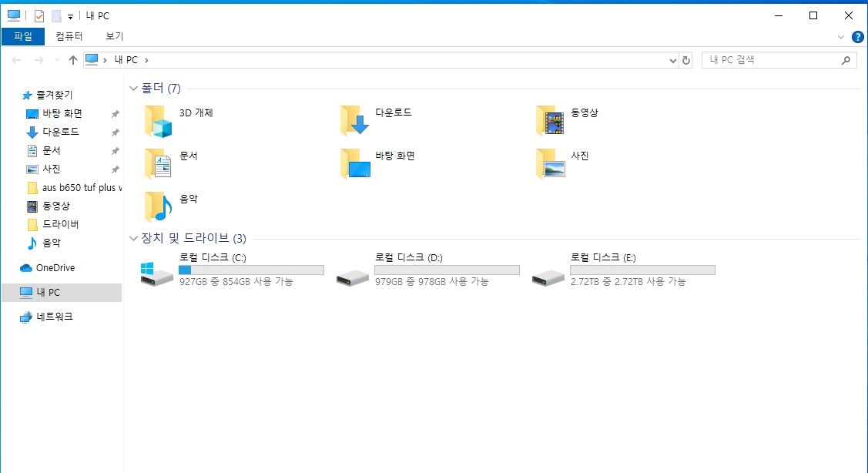Open the 파일 menu
This screenshot has height=473, width=868.
point(23,36)
